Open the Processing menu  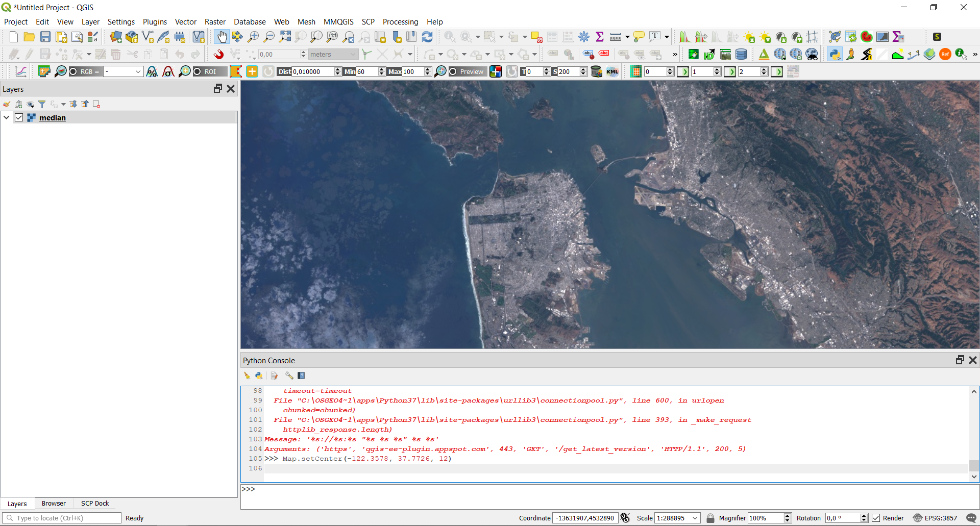pos(400,22)
